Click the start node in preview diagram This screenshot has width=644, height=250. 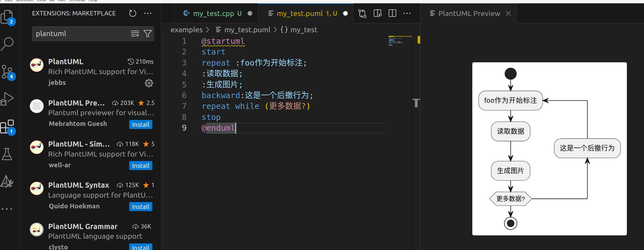(x=511, y=74)
